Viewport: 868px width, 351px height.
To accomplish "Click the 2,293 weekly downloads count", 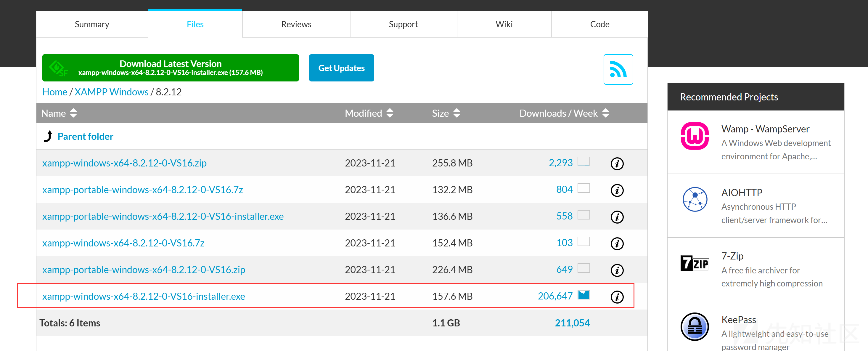I will tap(560, 163).
